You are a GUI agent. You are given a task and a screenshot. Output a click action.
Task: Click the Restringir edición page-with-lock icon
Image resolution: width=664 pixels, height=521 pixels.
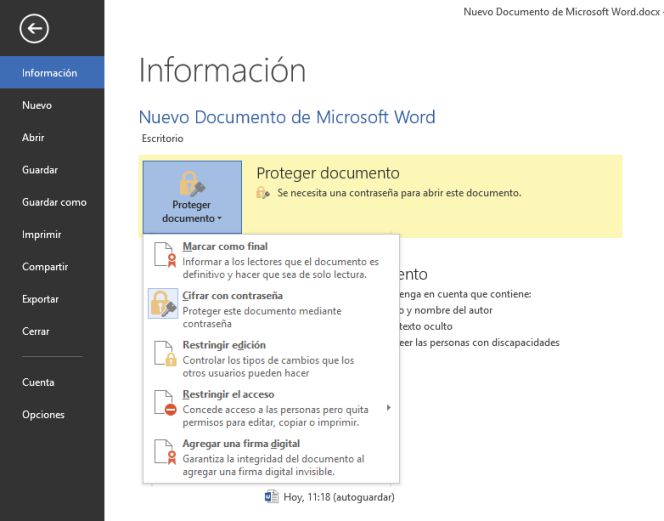(x=165, y=353)
